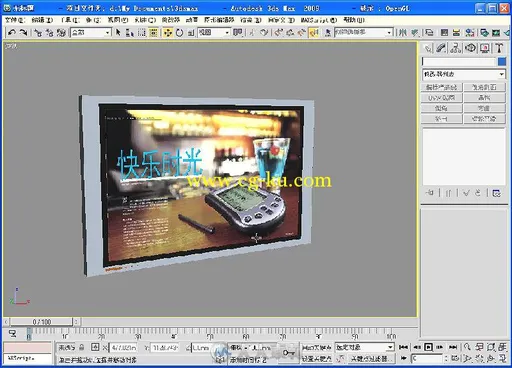Toggle the Selection Lock padlock
The width and height of the screenshot is (512, 368).
(81, 347)
